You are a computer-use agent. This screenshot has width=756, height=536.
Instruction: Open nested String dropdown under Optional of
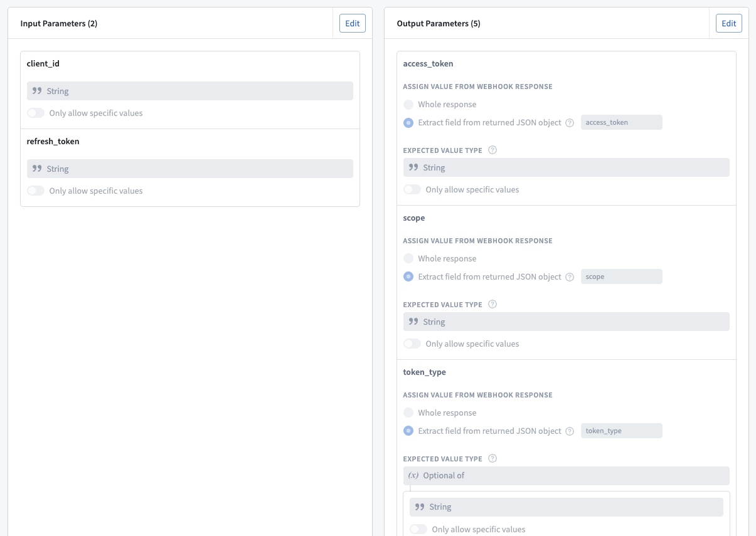(567, 507)
